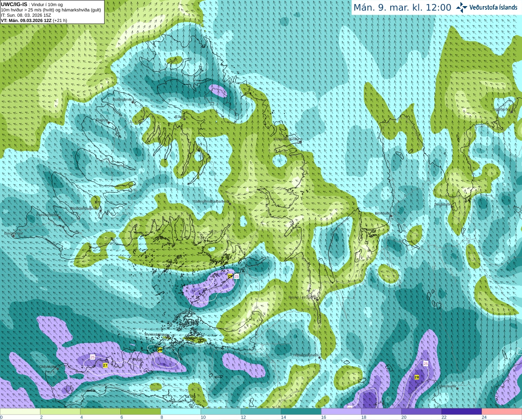
Task: Click the Bergstaðir place label
Action: coord(442,204)
